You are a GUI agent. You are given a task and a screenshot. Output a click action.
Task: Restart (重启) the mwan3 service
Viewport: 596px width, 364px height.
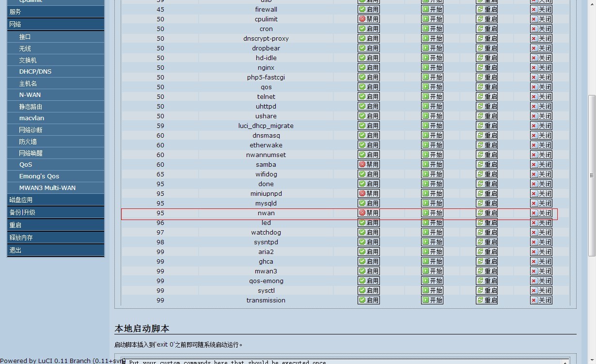(487, 271)
